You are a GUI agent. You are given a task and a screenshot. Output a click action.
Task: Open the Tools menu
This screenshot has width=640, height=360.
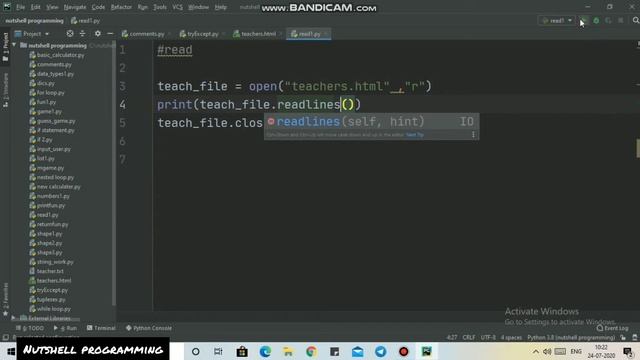[x=160, y=7]
